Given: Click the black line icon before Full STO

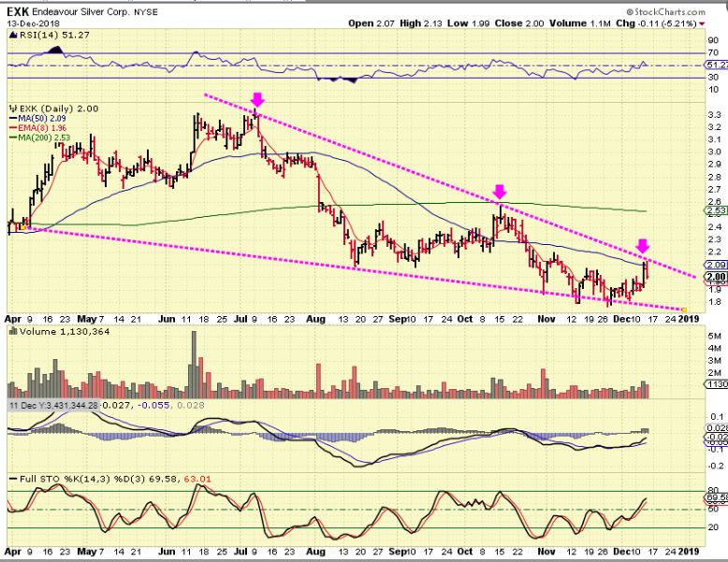Looking at the screenshot, I should (13, 479).
